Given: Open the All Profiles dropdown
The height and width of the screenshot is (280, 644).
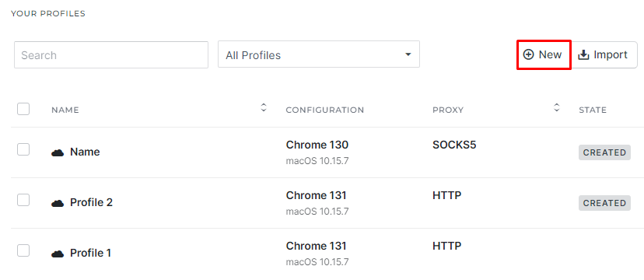Looking at the screenshot, I should (x=319, y=54).
